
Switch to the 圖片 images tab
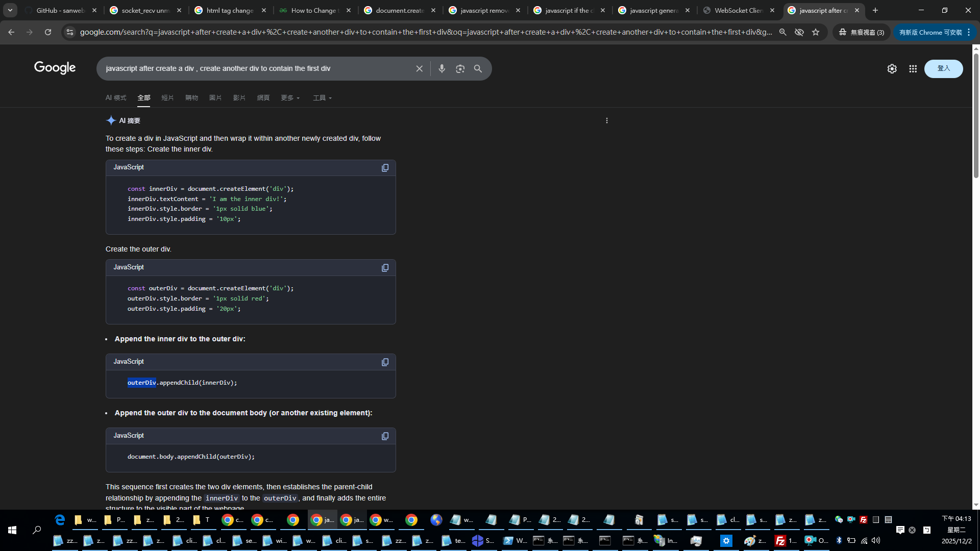[215, 98]
